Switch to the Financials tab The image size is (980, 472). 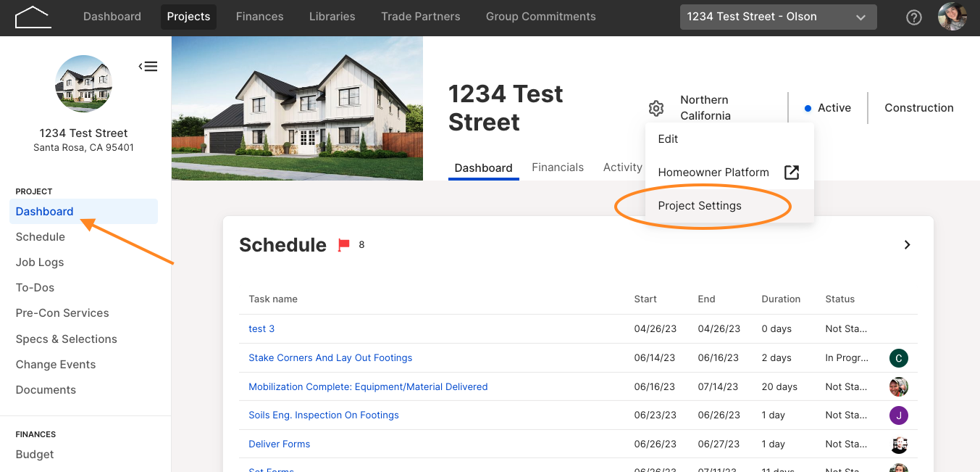[558, 167]
